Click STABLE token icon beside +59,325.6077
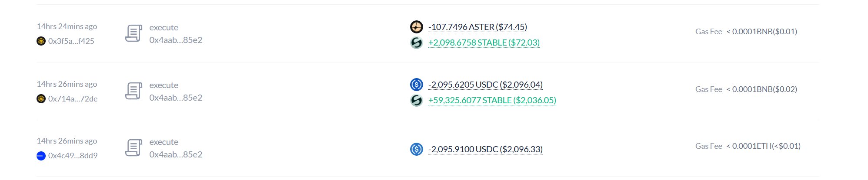Viewport: 868px width, 180px height. click(416, 100)
